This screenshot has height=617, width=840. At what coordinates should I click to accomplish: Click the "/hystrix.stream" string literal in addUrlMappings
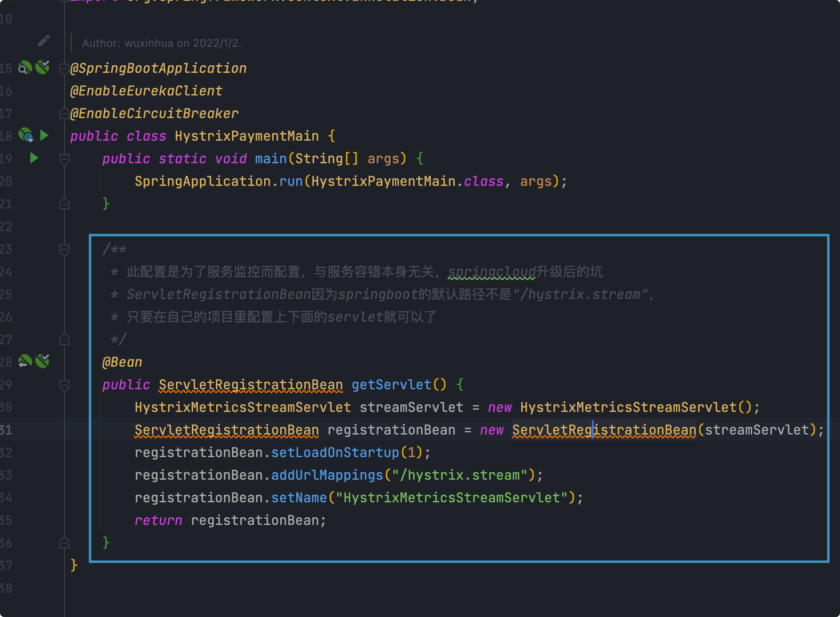click(x=458, y=475)
